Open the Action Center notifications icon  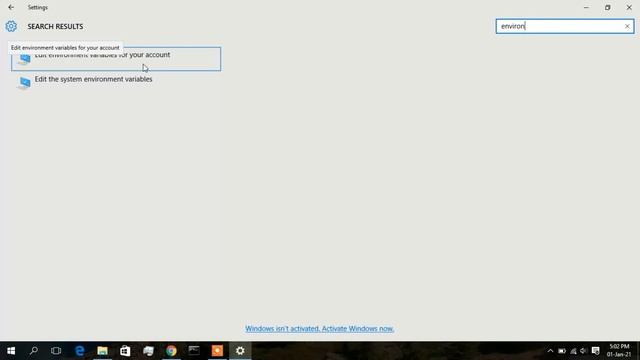pyautogui.click(x=596, y=351)
